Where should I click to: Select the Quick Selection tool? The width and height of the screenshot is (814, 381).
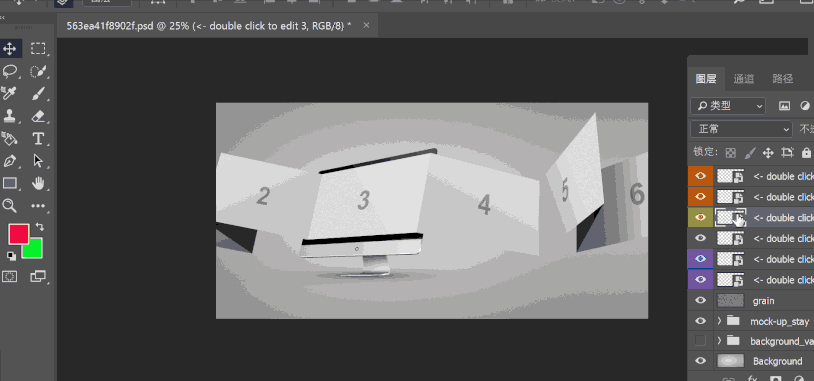tap(38, 71)
